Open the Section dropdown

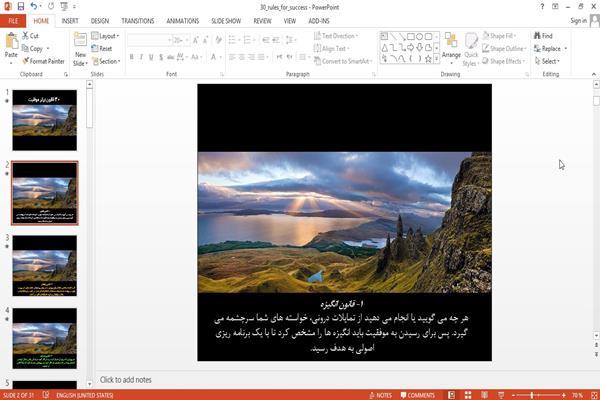point(106,61)
